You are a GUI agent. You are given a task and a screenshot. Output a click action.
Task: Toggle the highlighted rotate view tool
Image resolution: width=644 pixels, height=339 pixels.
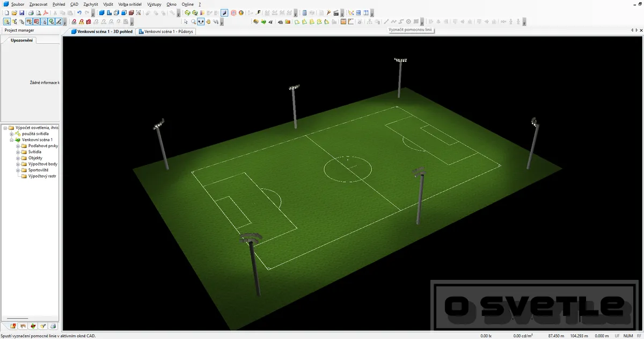coord(201,22)
